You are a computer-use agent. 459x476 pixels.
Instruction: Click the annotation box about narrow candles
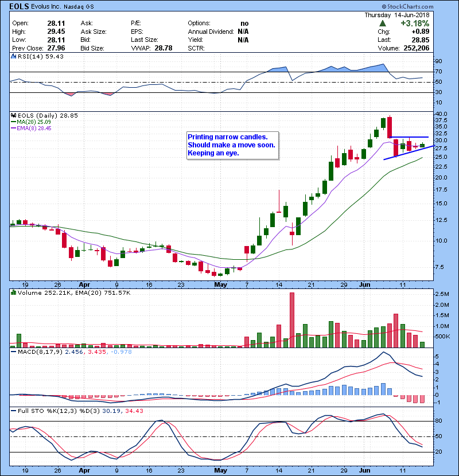[x=232, y=145]
